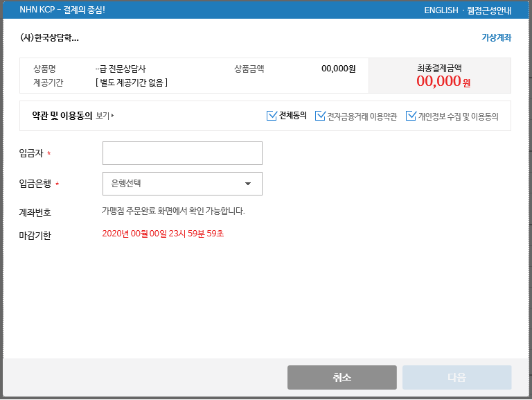The image size is (532, 400).
Task: Toggle the 전체동의 checkbox
Action: tap(272, 116)
